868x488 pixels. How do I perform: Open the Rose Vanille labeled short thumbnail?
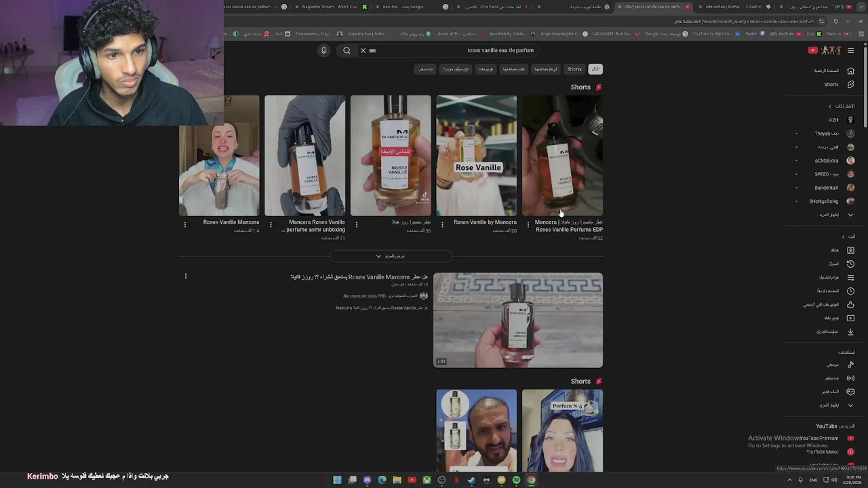coord(476,155)
